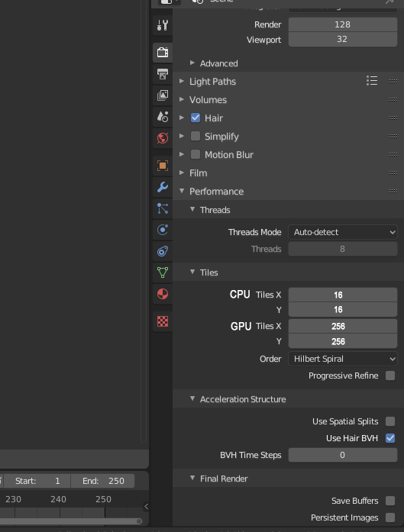
Task: Enable the Motion Blur checkbox
Action: tap(196, 154)
